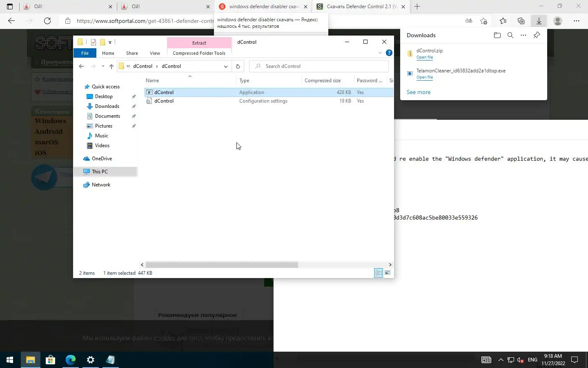The height and width of the screenshot is (368, 588).
Task: Go up one folder in File Explorer
Action: click(111, 66)
